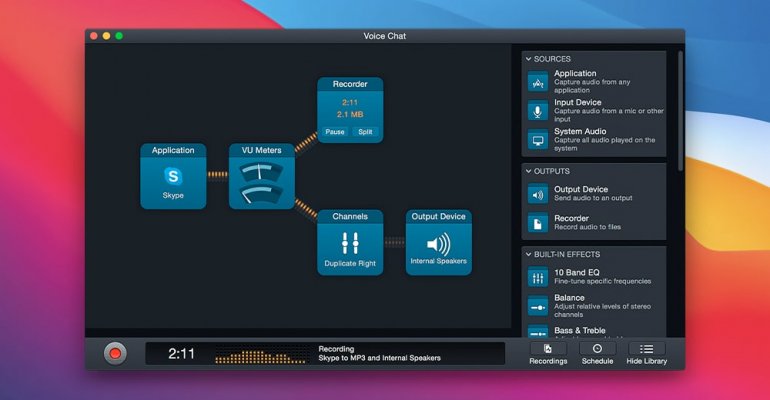Select System Audio monitor icon

coord(537,139)
